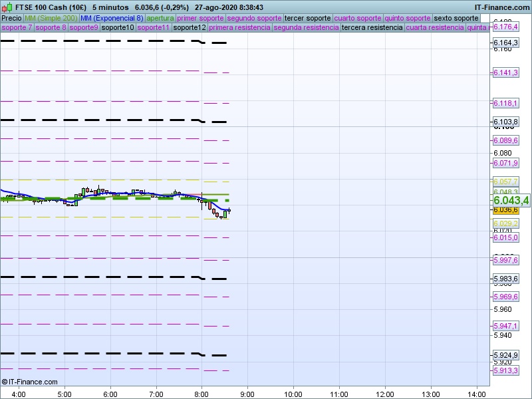Image resolution: width=532 pixels, height=399 pixels.
Task: Click the 6:00 mark on time axis
Action: pos(110,394)
